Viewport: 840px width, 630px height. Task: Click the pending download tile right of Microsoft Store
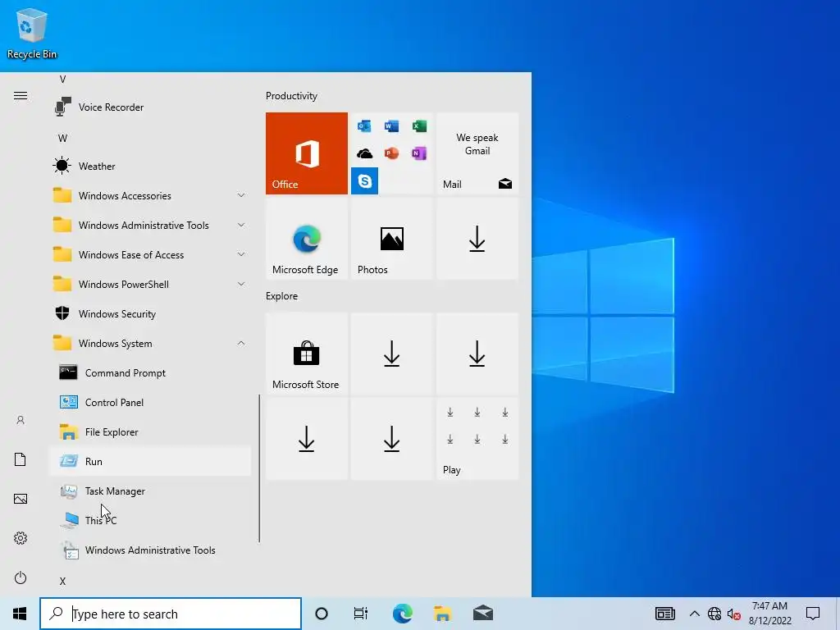coord(391,354)
